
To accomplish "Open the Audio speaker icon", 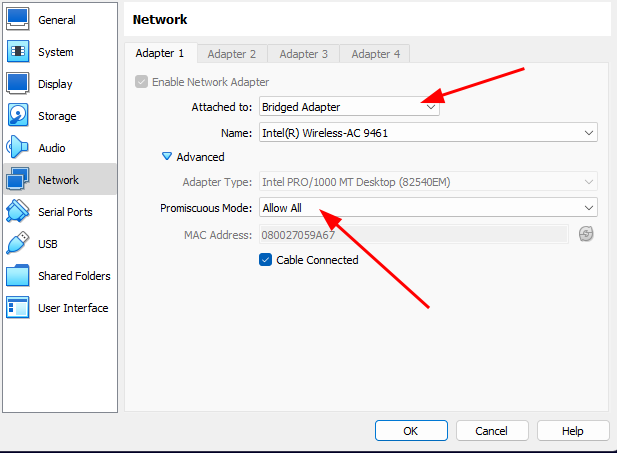I will 17,147.
